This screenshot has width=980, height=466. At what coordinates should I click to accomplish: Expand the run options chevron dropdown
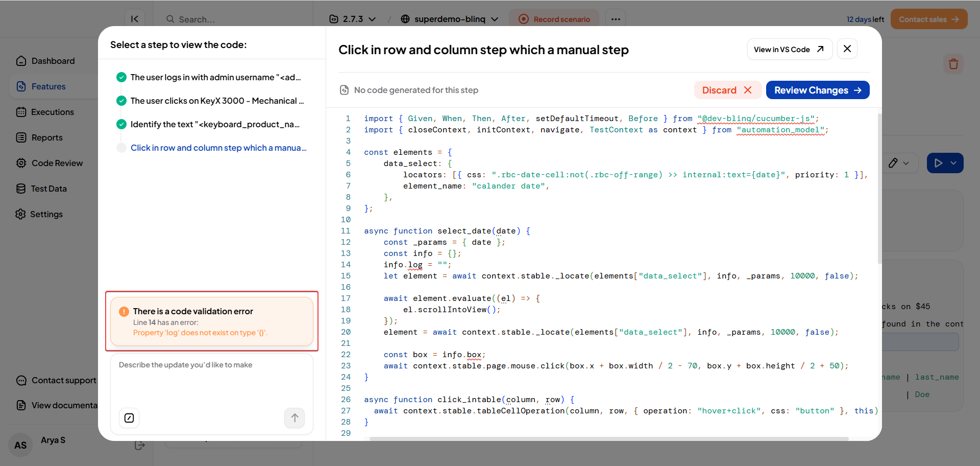(x=953, y=163)
